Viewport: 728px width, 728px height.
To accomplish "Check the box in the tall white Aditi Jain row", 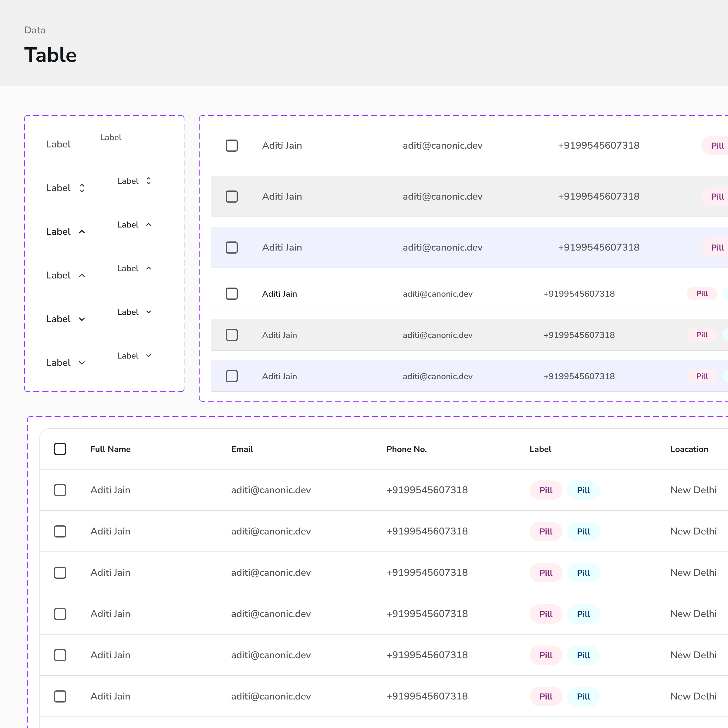I will point(232,146).
